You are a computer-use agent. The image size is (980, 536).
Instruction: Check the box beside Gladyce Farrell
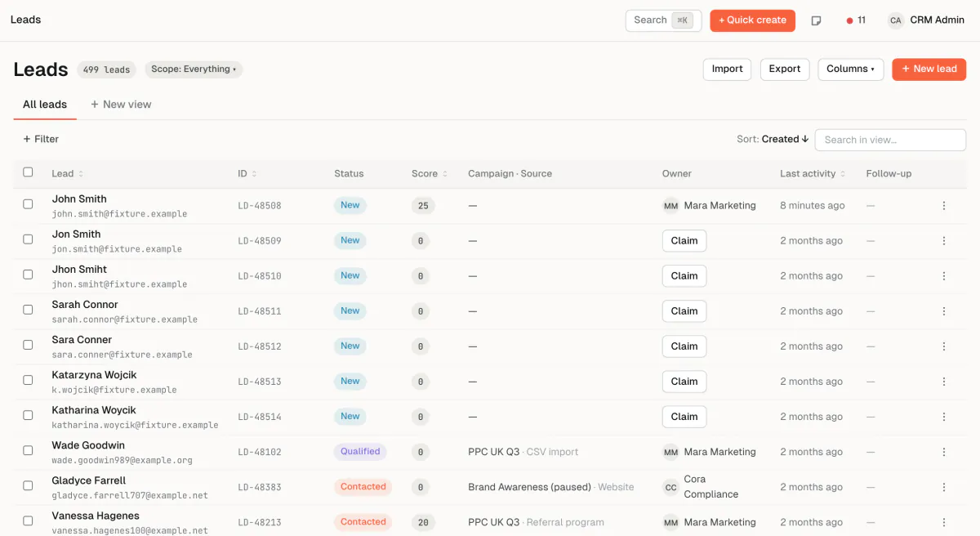coord(28,485)
